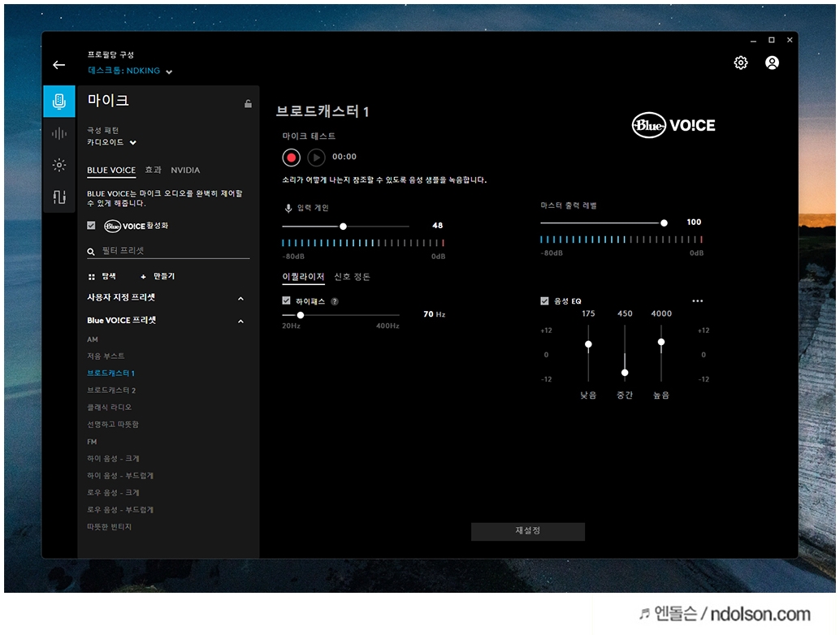
Task: Open the 카디오이드 pattern dropdown
Action: coord(112,142)
